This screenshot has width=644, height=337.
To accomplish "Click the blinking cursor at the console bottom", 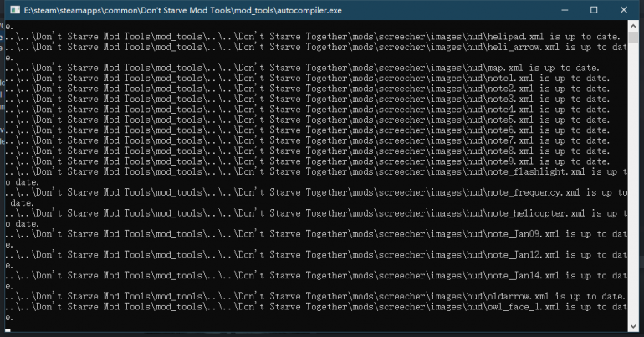I will pos(8,329).
